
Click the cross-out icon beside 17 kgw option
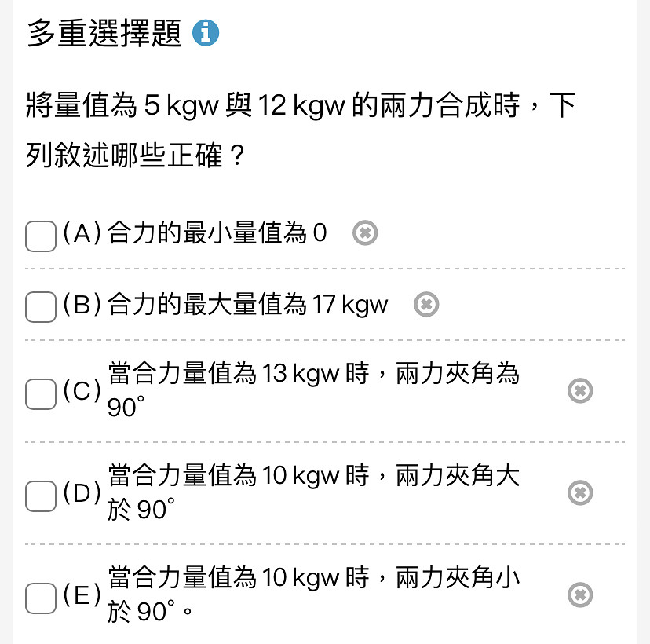tap(426, 305)
